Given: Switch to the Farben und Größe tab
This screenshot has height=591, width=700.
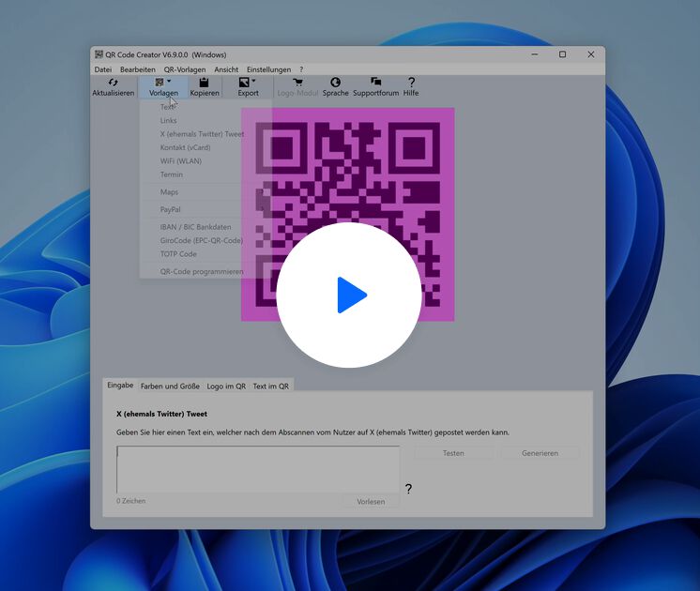Looking at the screenshot, I should click(x=170, y=386).
